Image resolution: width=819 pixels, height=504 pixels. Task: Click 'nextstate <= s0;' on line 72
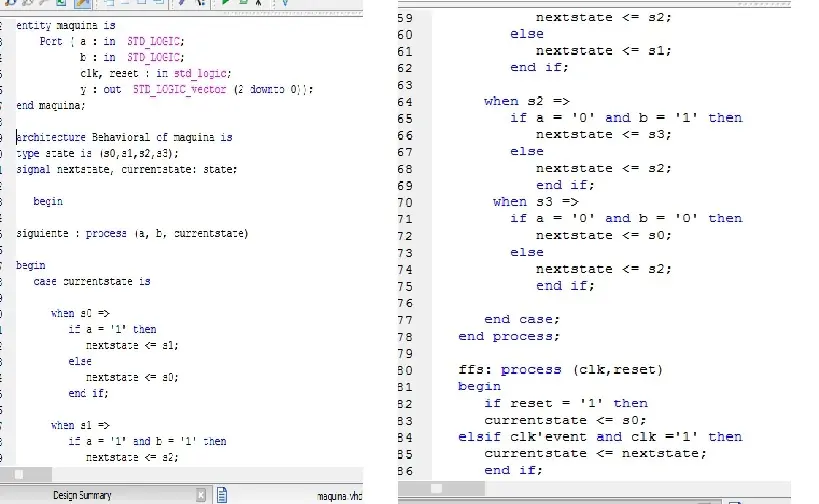pos(603,236)
